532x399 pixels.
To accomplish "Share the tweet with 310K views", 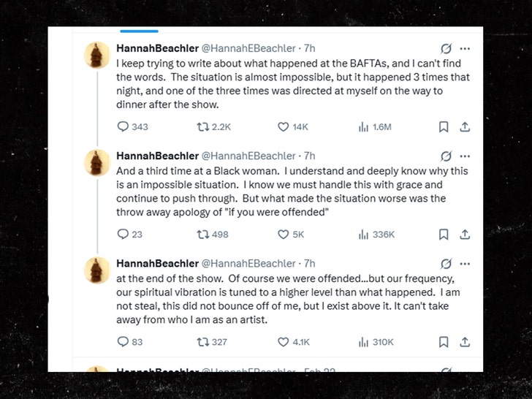I will 464,341.
